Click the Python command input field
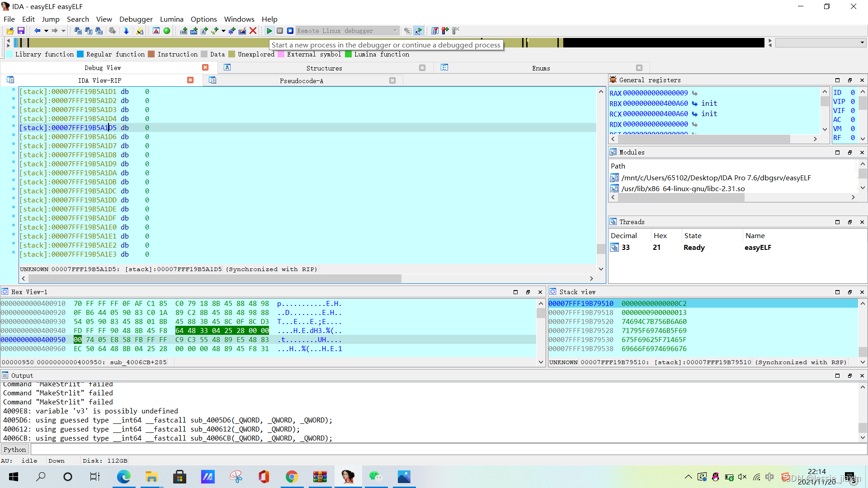This screenshot has height=488, width=868. coord(448,449)
